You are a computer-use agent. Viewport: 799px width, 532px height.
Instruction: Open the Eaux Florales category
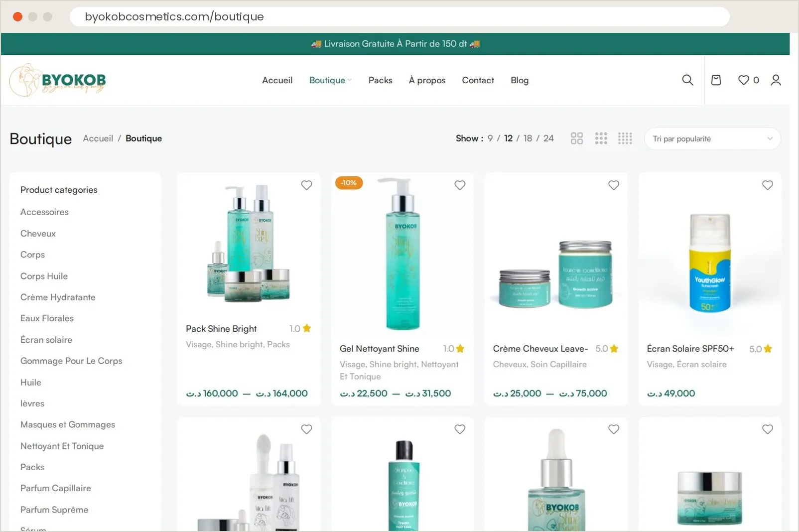click(47, 318)
